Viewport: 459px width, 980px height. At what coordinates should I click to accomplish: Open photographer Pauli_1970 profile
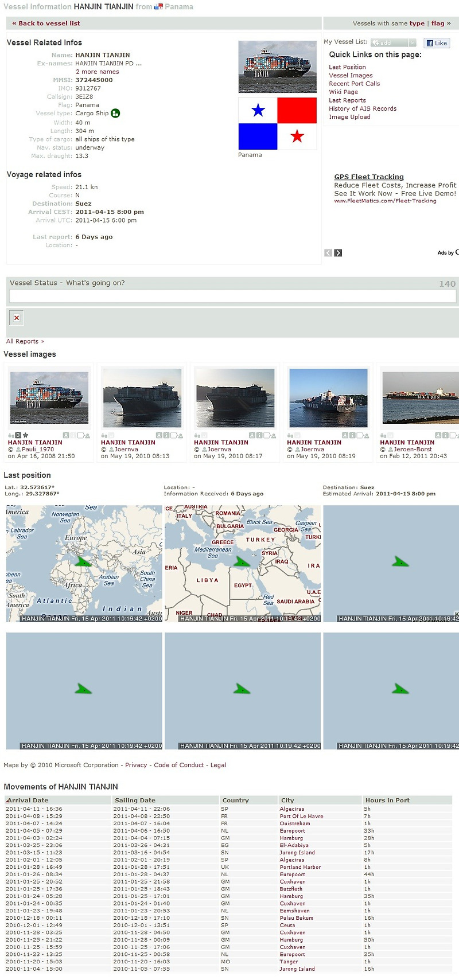coord(38,449)
